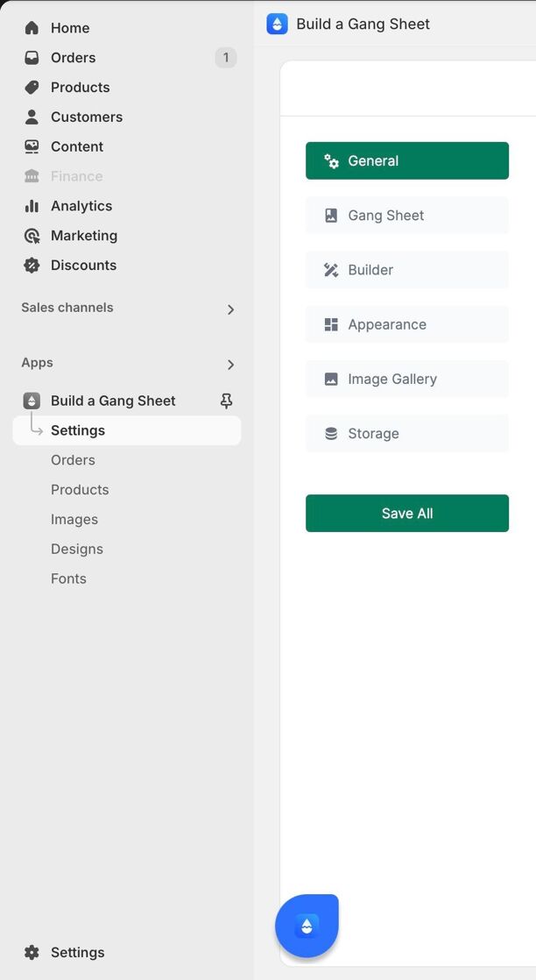
Task: Click the Settings gear icon at sidebar bottom
Action: 32,953
